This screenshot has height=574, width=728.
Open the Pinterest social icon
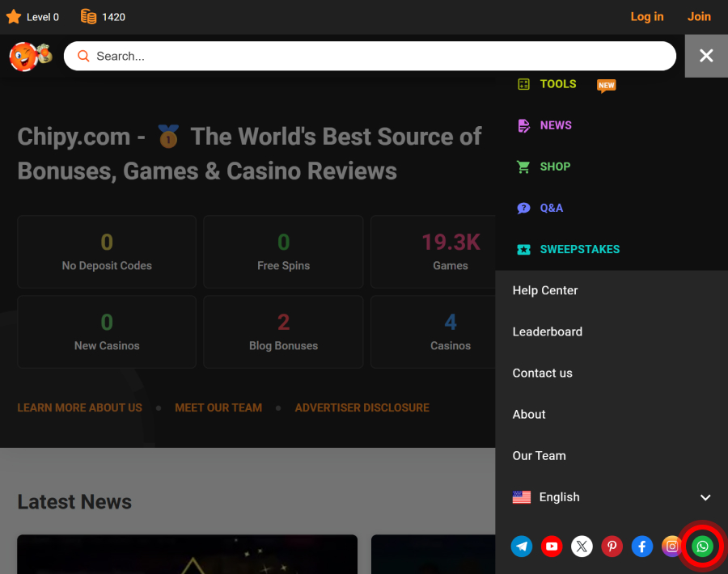click(x=612, y=547)
